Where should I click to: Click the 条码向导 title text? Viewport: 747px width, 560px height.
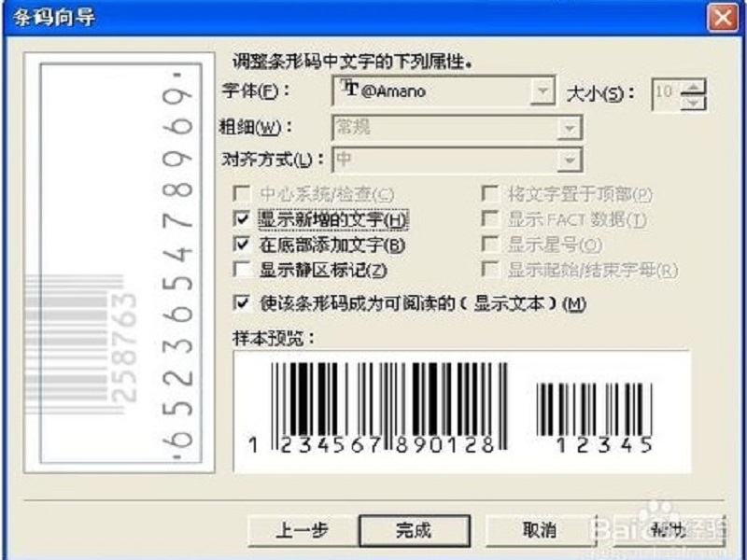pos(54,18)
